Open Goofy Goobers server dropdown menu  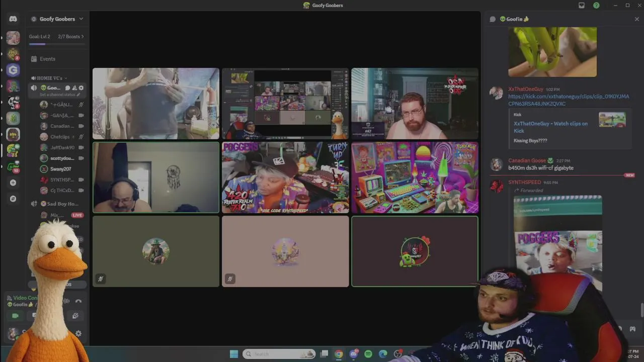(57, 19)
